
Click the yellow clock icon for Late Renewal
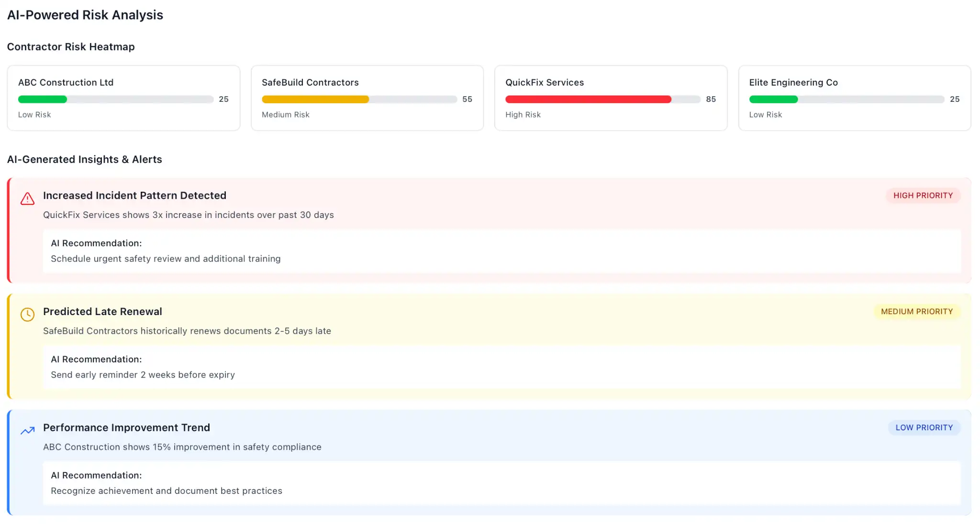27,315
